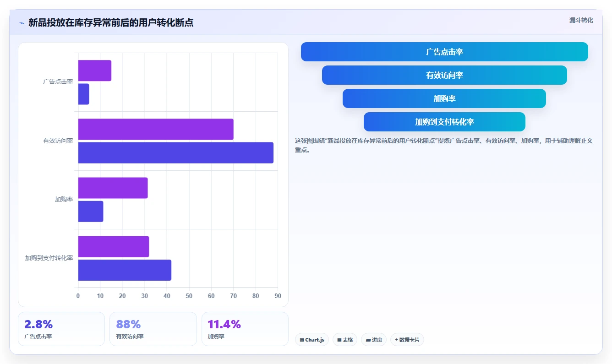Click the x-axis tick value 90

tap(278, 296)
